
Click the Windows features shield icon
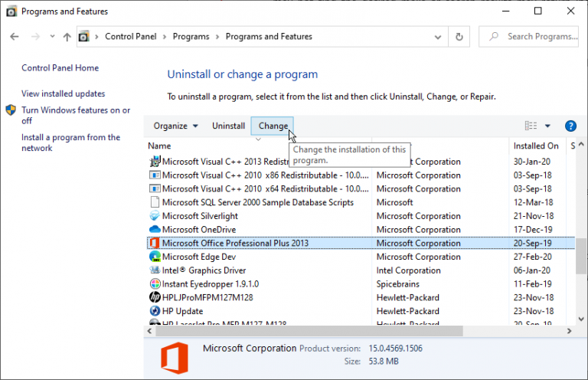pyautogui.click(x=11, y=110)
